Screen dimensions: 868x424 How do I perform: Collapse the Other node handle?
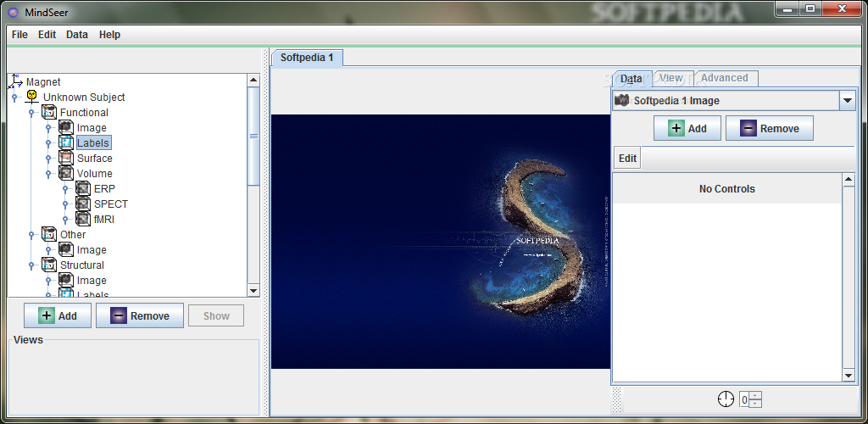point(31,235)
